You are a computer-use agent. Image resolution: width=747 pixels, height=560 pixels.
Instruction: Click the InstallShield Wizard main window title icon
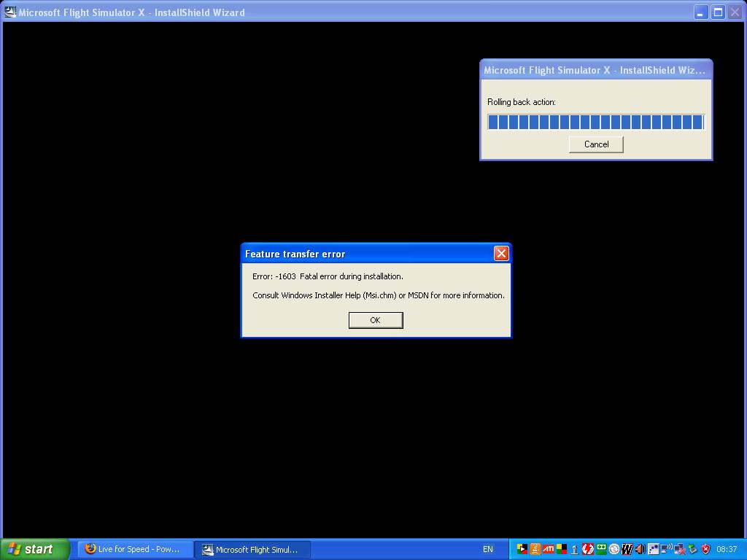[10, 12]
